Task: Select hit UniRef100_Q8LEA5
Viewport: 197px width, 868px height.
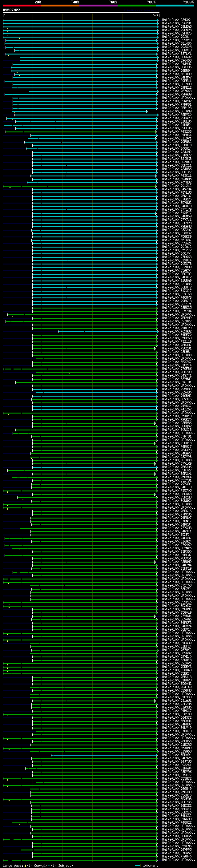Action: [x=176, y=27]
